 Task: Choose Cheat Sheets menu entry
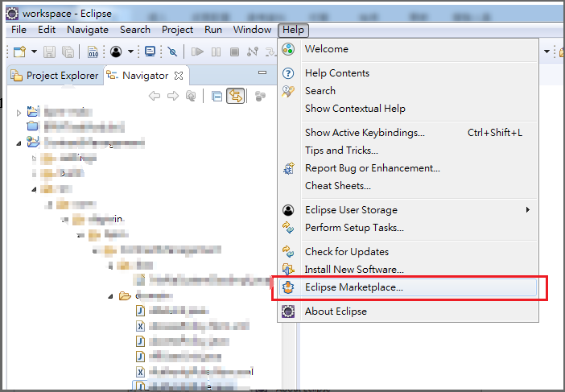click(408, 186)
